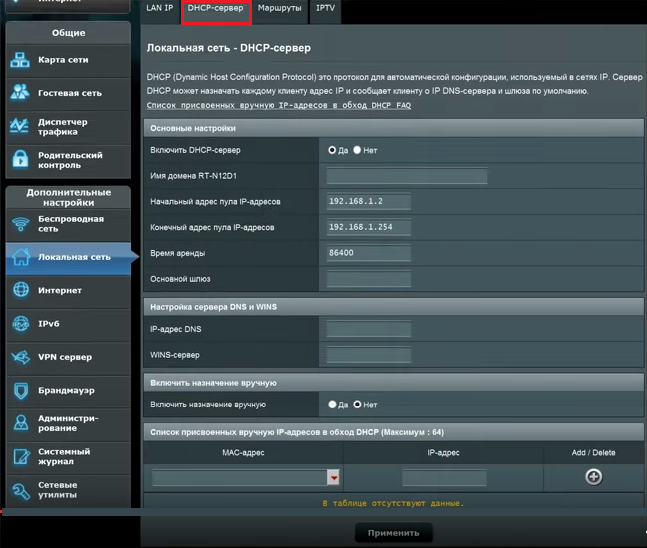
Task: Open Firewall (Брандмауэр) shield icon
Action: [x=21, y=390]
